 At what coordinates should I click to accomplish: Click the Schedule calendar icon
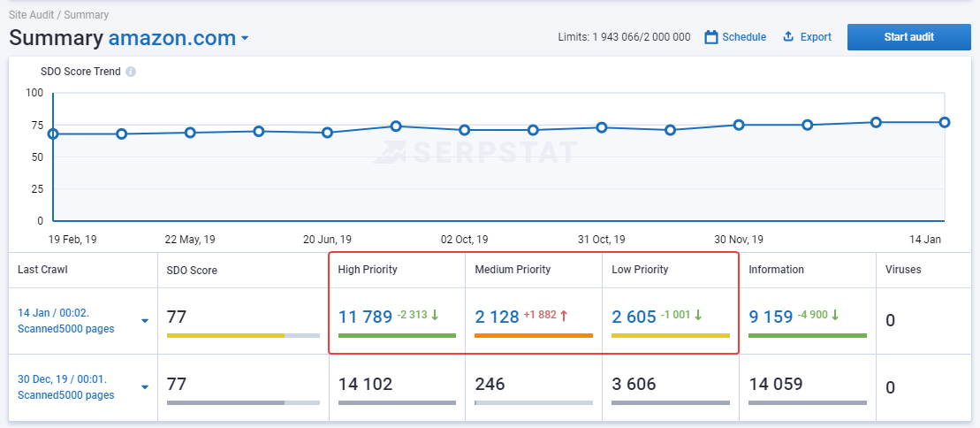(x=710, y=37)
